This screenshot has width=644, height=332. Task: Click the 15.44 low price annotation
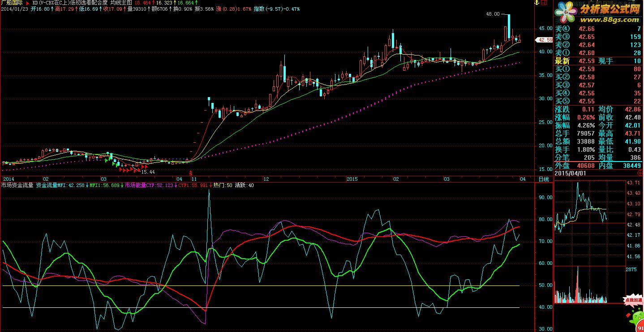pyautogui.click(x=148, y=171)
